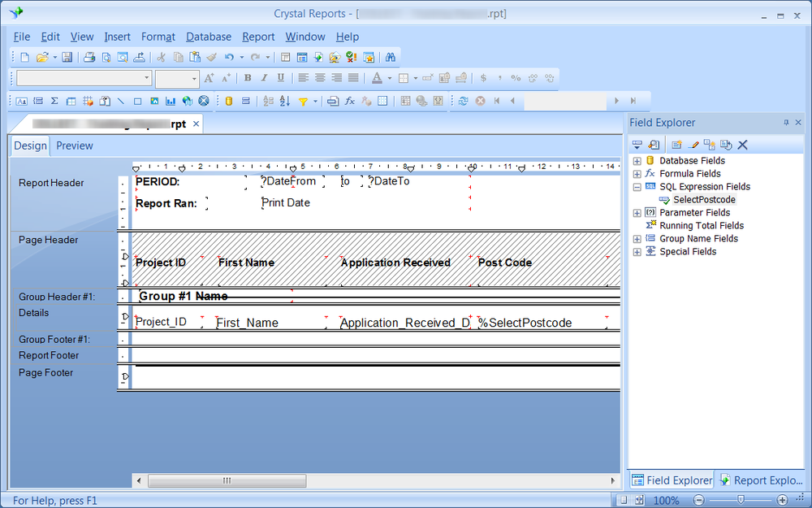Toggle Italic formatting
This screenshot has height=508, width=812.
click(264, 78)
